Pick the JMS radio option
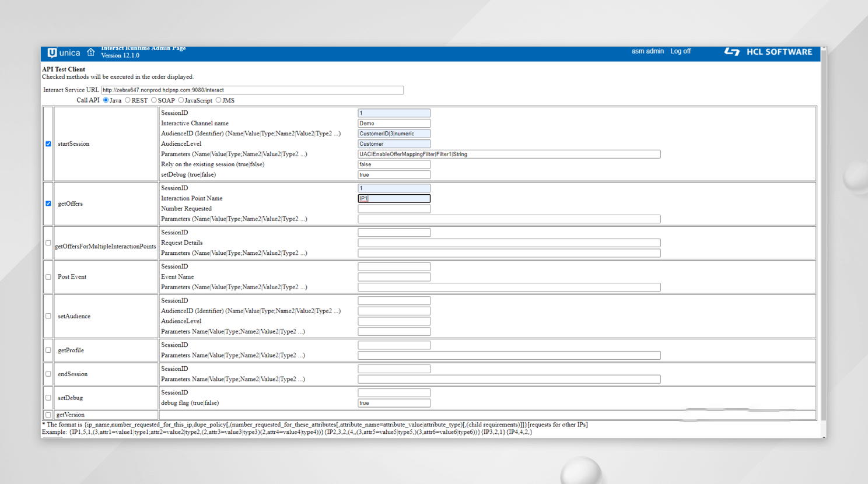The width and height of the screenshot is (868, 484). pyautogui.click(x=219, y=100)
